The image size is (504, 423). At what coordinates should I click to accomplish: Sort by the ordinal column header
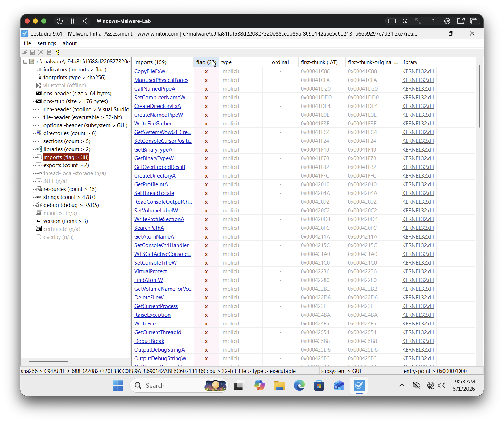pos(280,62)
